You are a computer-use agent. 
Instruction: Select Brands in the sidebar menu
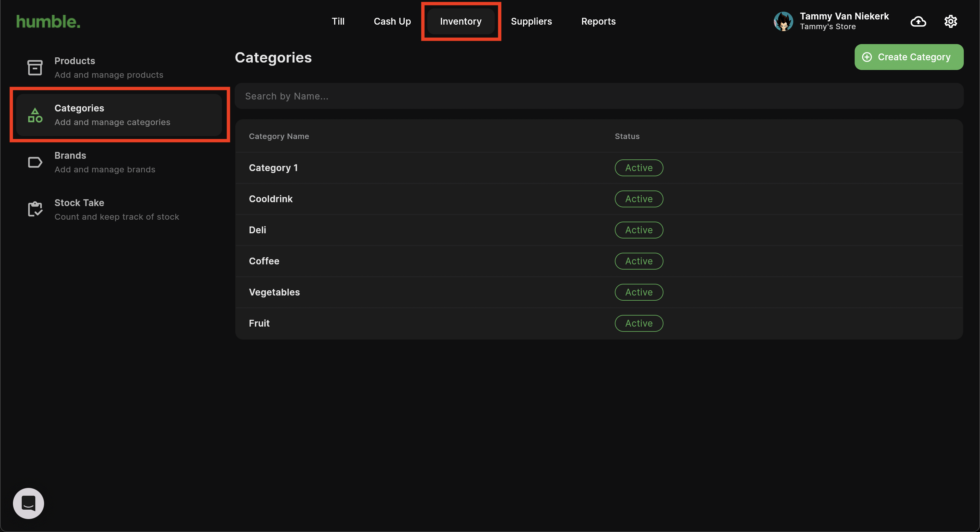coord(119,162)
